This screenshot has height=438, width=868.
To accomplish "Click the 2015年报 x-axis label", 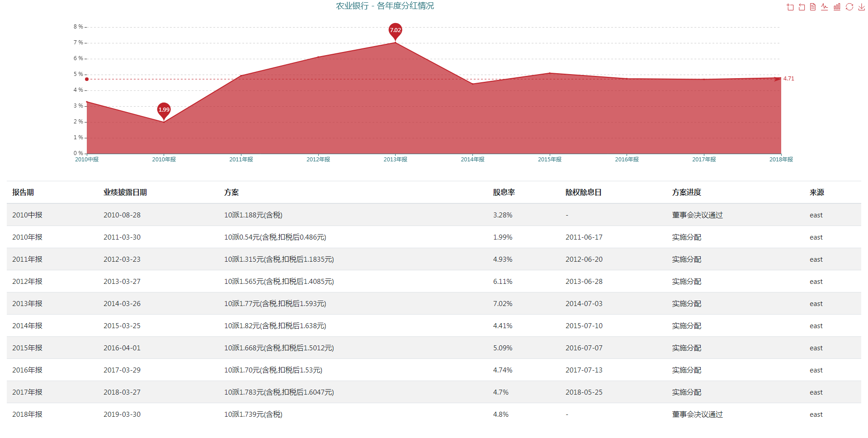I will 550,160.
